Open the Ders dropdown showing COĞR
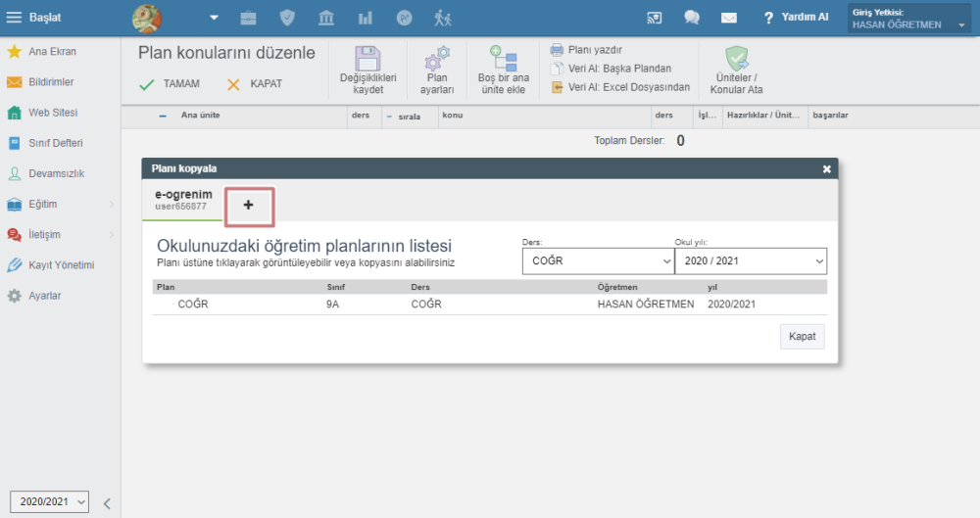Screen dimensions: 980x518 click(x=597, y=261)
